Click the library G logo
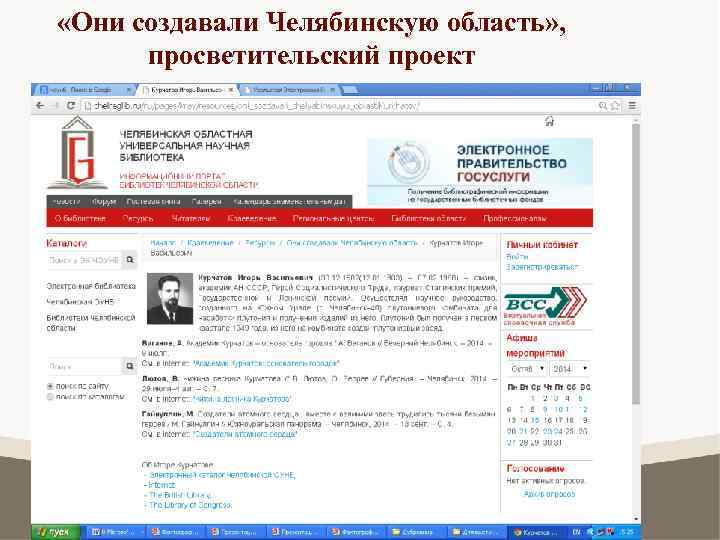The image size is (720, 540). 78,152
